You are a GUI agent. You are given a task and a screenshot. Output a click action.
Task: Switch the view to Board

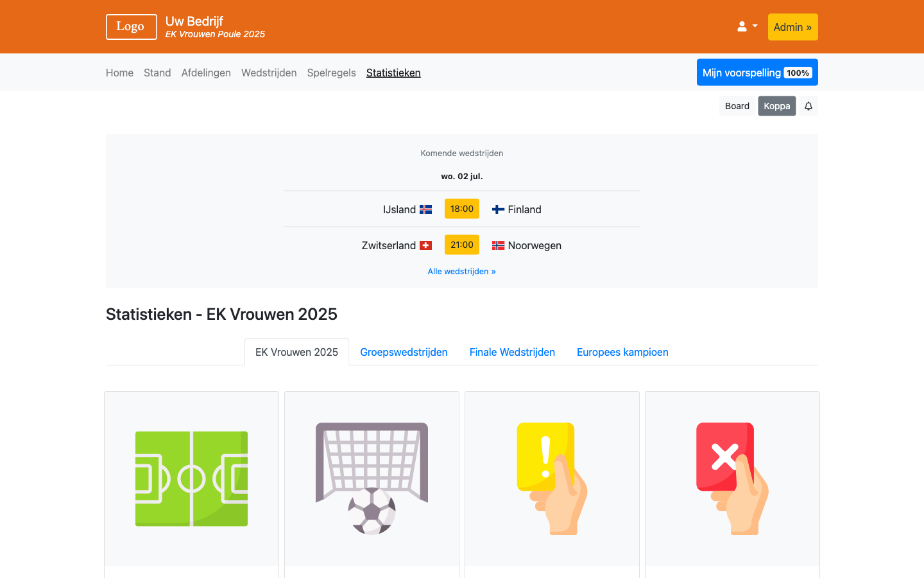737,106
